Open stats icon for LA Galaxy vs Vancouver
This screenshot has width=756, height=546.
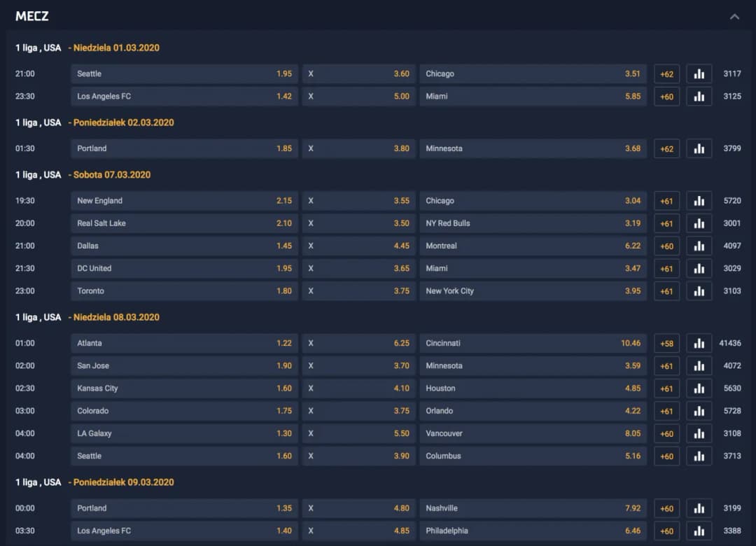[x=699, y=434]
